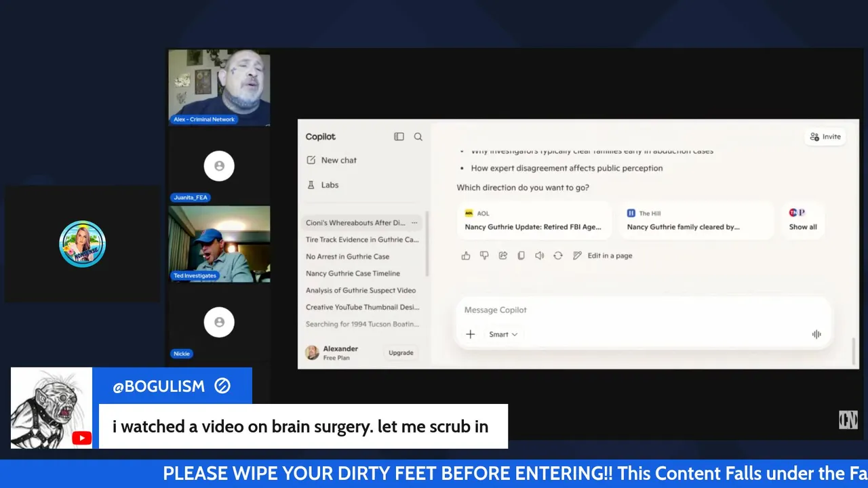Click the Upgrade plan button
868x488 pixels.
click(x=401, y=352)
